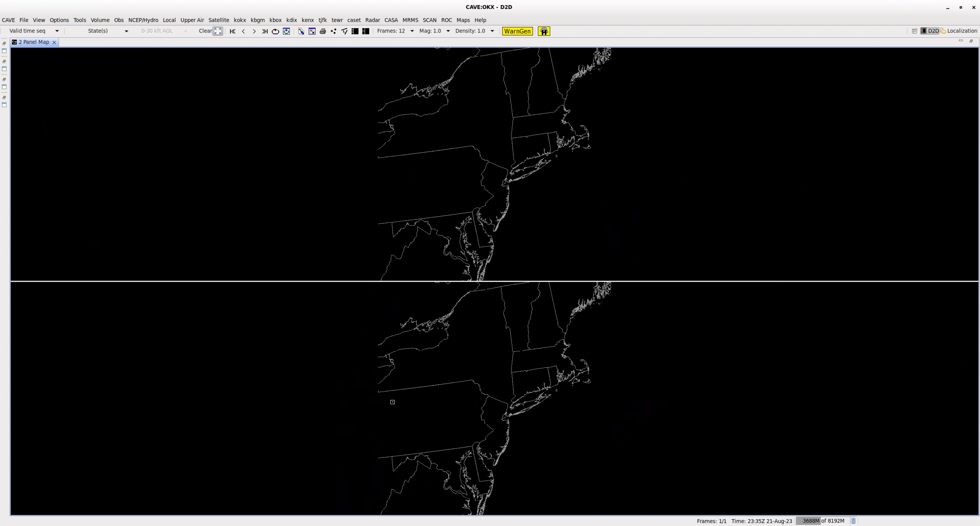Click the triangle pointer tool icon
Viewport: 980px width, 526px height.
pos(344,31)
